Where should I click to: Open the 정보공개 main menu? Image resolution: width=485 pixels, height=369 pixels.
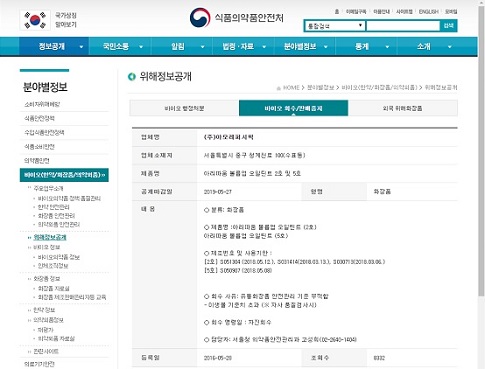coord(52,46)
